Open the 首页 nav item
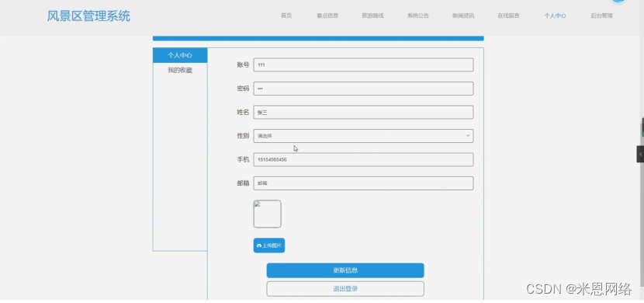This screenshot has height=303, width=644. 286,16
